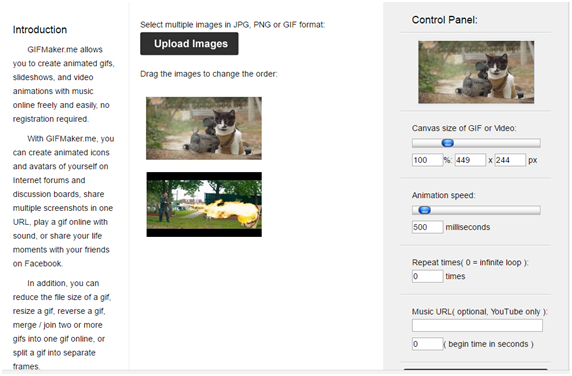Click the Introduction heading
The height and width of the screenshot is (376, 572).
40,30
